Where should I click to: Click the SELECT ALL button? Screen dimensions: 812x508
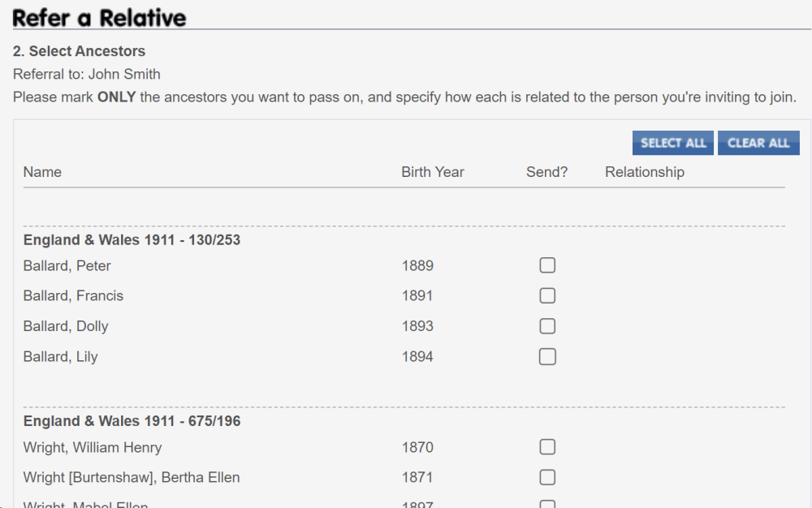tap(673, 143)
